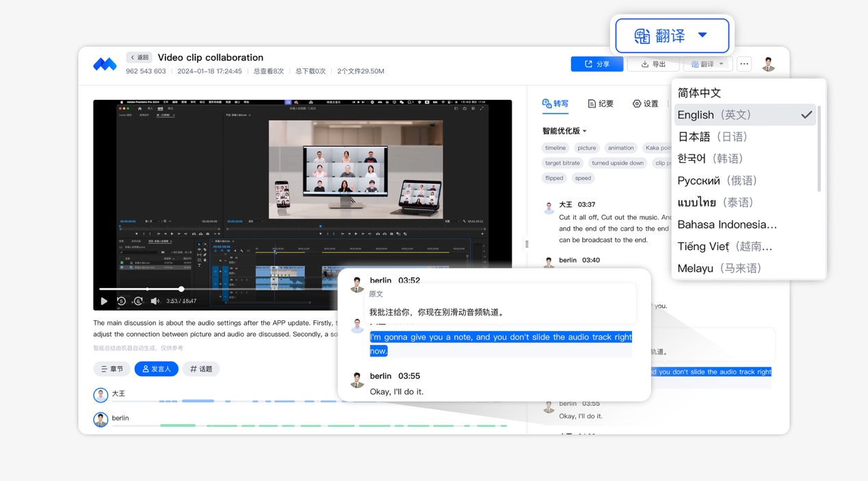The width and height of the screenshot is (868, 481).
Task: Select 日本語 from the language list
Action: click(712, 137)
